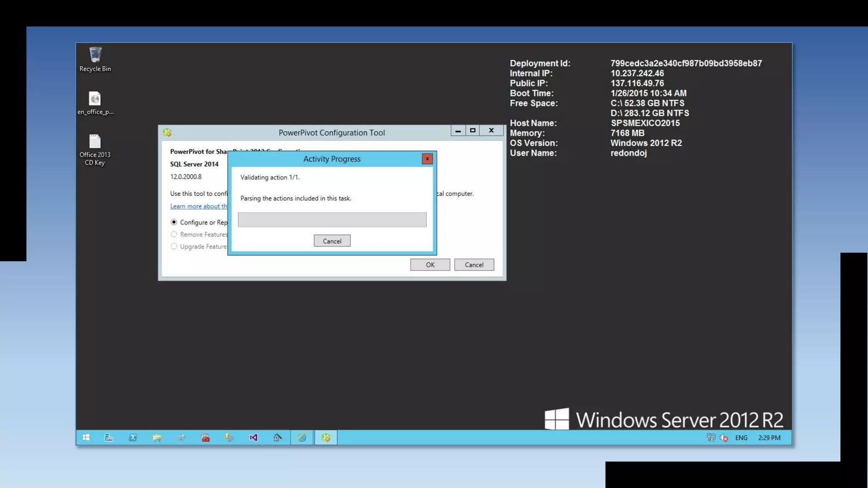The image size is (868, 488).
Task: Open the Learn more about link
Action: (198, 206)
